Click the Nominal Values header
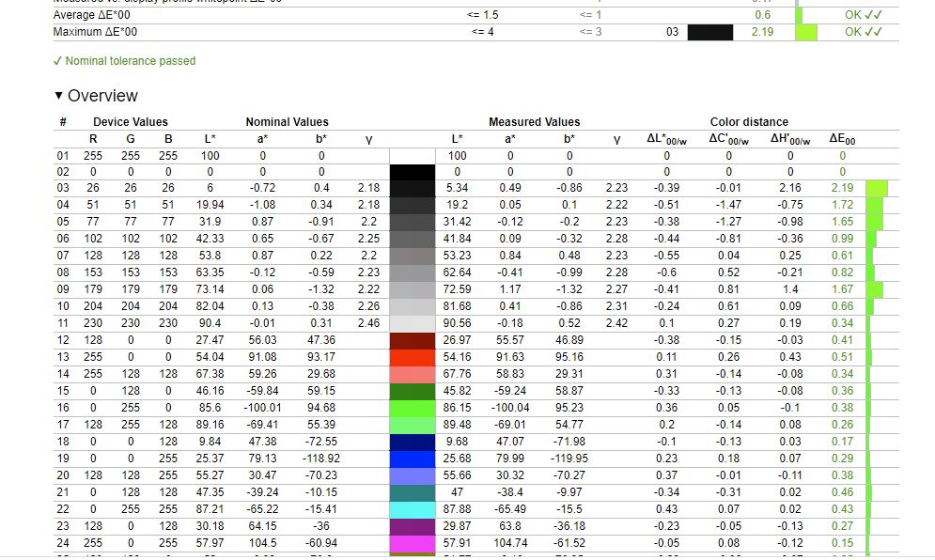Viewport: 935px width, 560px height. coord(287,122)
